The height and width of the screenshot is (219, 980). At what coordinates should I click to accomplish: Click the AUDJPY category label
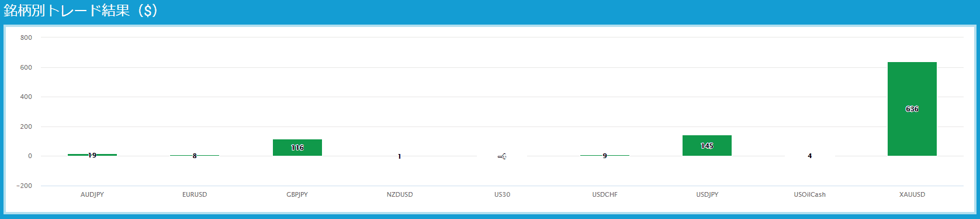tap(92, 194)
